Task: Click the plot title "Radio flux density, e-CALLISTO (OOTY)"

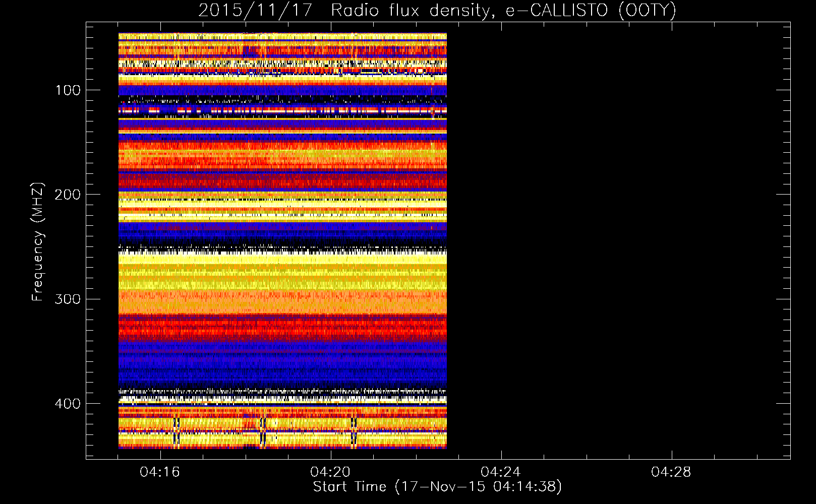Action: point(503,10)
